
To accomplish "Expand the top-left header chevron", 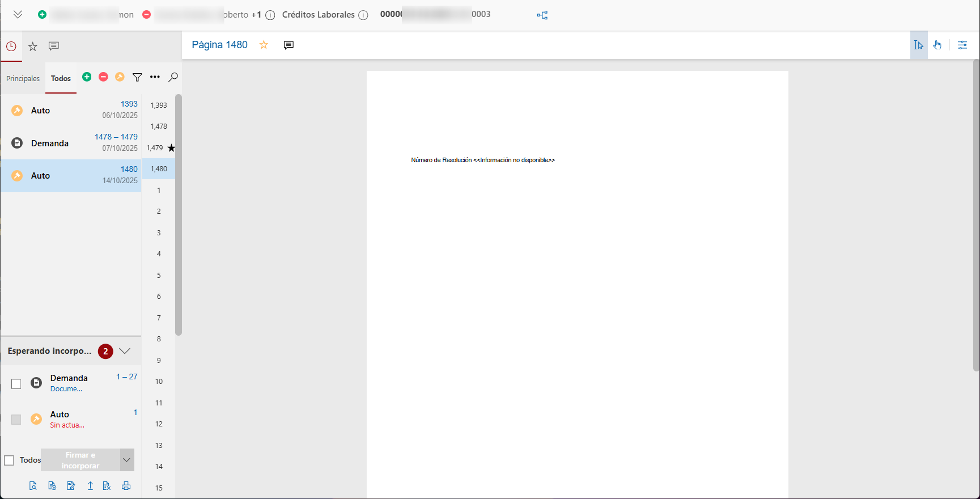I will [x=18, y=15].
